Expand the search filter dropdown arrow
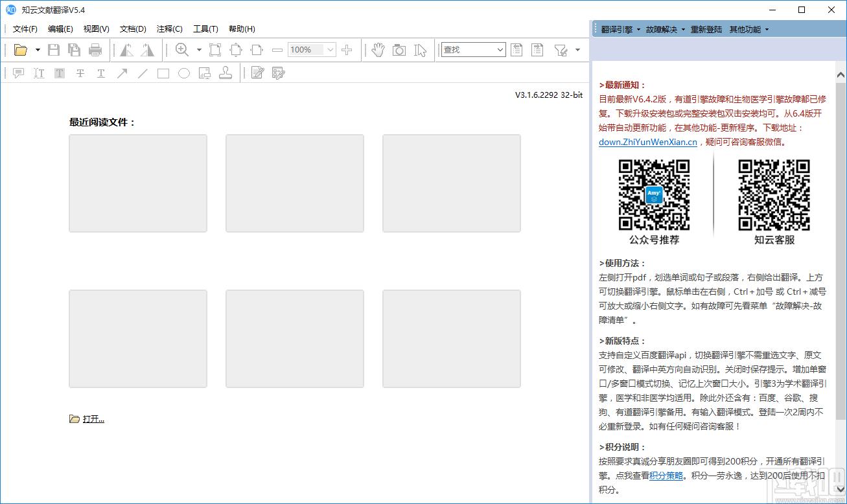847x504 pixels. [577, 50]
